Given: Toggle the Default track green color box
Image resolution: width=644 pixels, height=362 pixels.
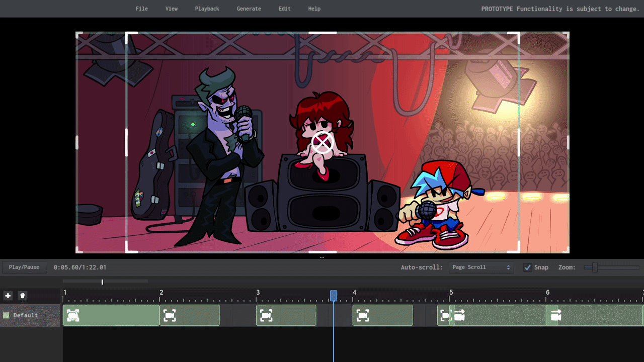Looking at the screenshot, I should (7, 315).
